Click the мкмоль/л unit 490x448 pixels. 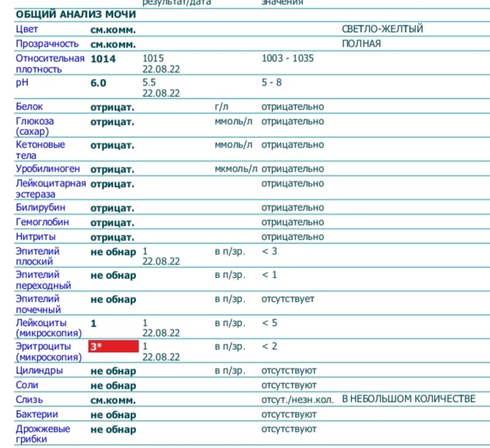point(236,169)
